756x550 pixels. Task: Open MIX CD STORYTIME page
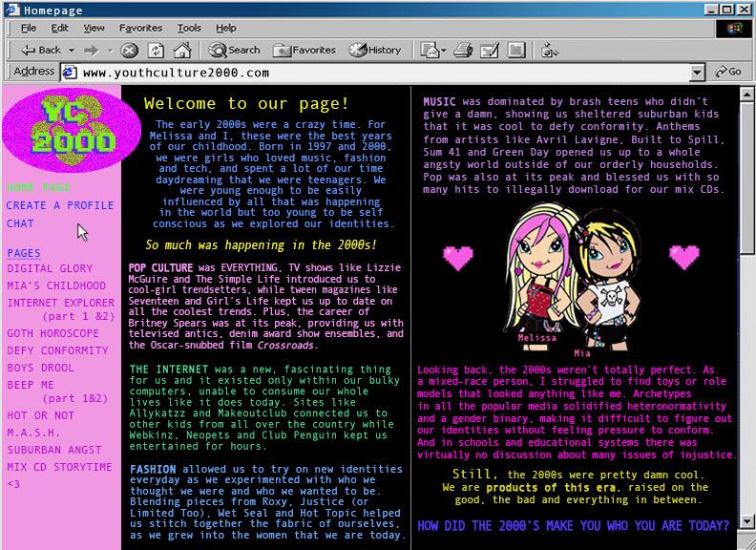(x=59, y=467)
